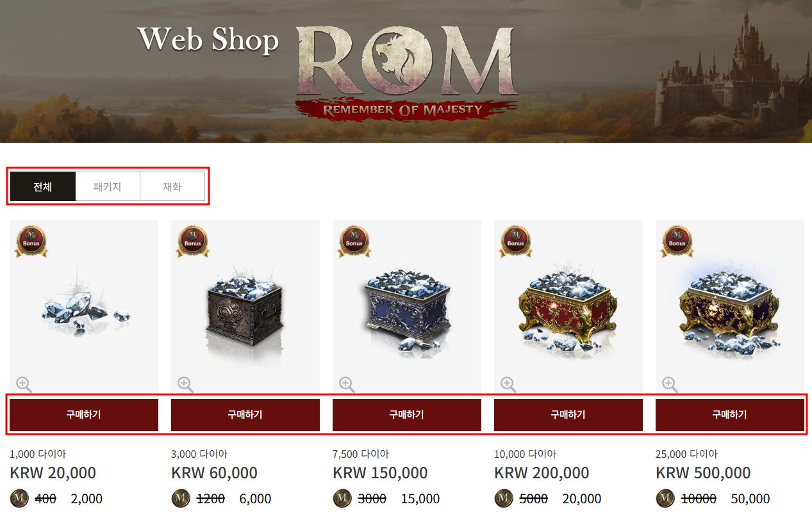Click the loose diamonds product image
The height and width of the screenshot is (518, 812).
84,309
